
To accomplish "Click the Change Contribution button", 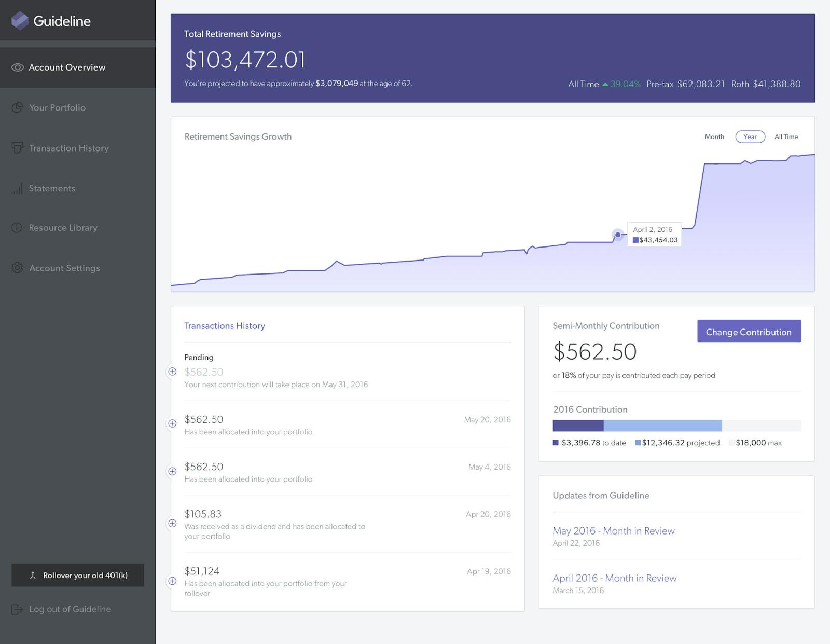I will pos(749,332).
